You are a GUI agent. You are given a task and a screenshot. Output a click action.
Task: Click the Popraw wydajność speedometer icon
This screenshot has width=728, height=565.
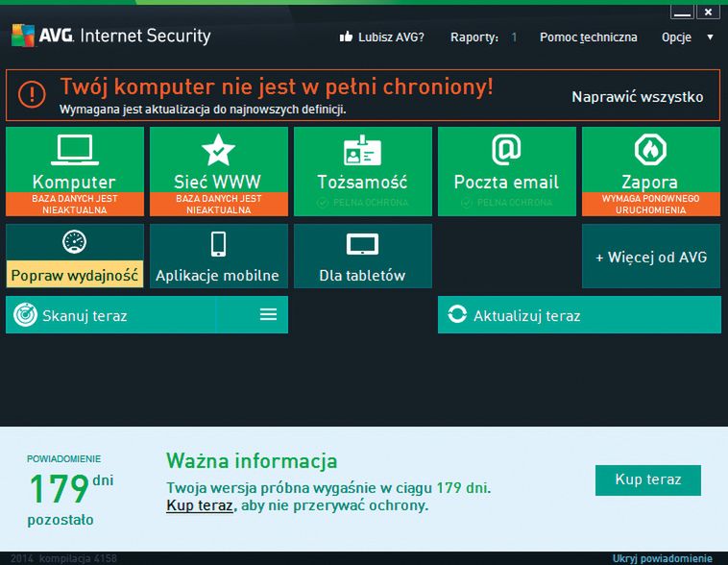(x=74, y=242)
